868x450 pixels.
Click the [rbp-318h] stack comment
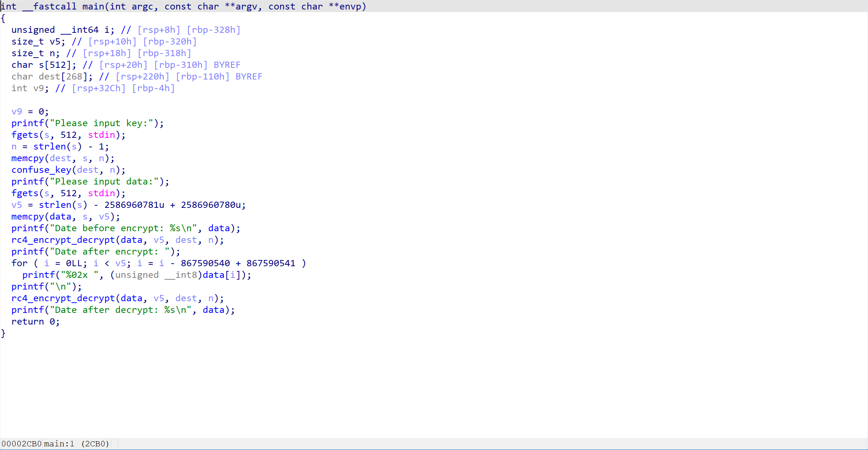pyautogui.click(x=164, y=53)
